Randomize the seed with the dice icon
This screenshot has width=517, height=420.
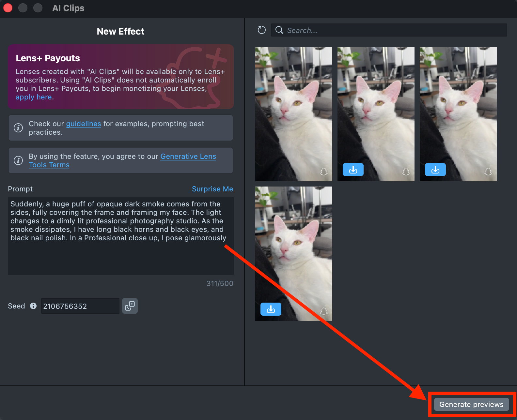pos(130,306)
